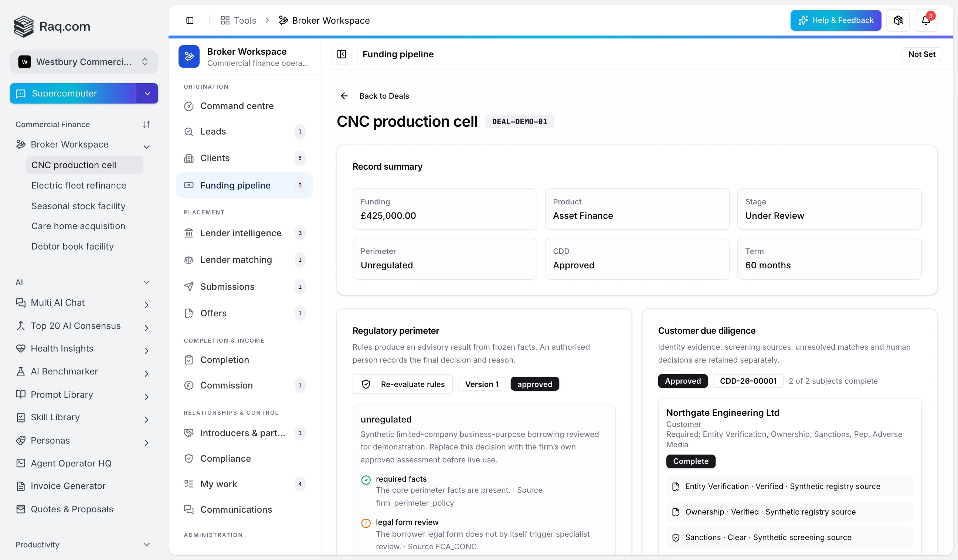Expand the Prompt Library arrow
This screenshot has height=560, width=958.
pyautogui.click(x=146, y=397)
